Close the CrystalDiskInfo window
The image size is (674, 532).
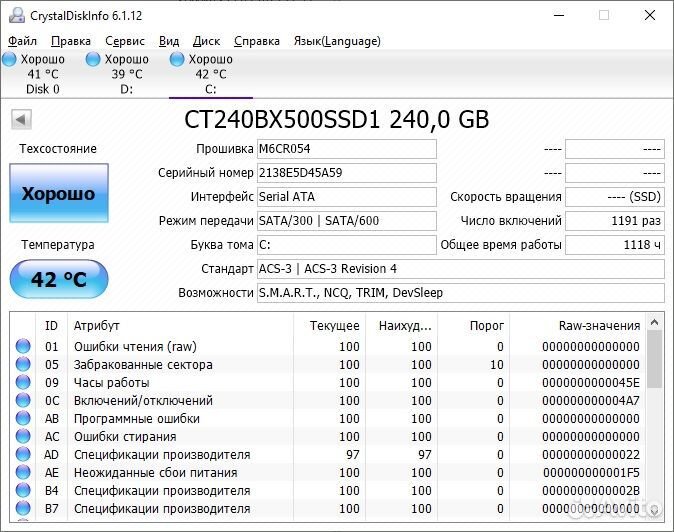[x=650, y=15]
